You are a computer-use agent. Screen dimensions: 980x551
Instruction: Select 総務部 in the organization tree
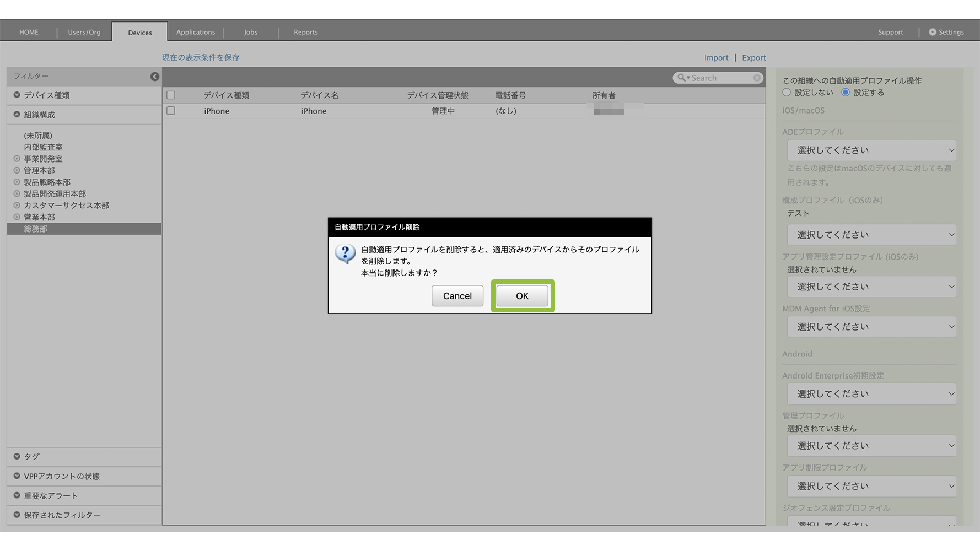tap(36, 229)
